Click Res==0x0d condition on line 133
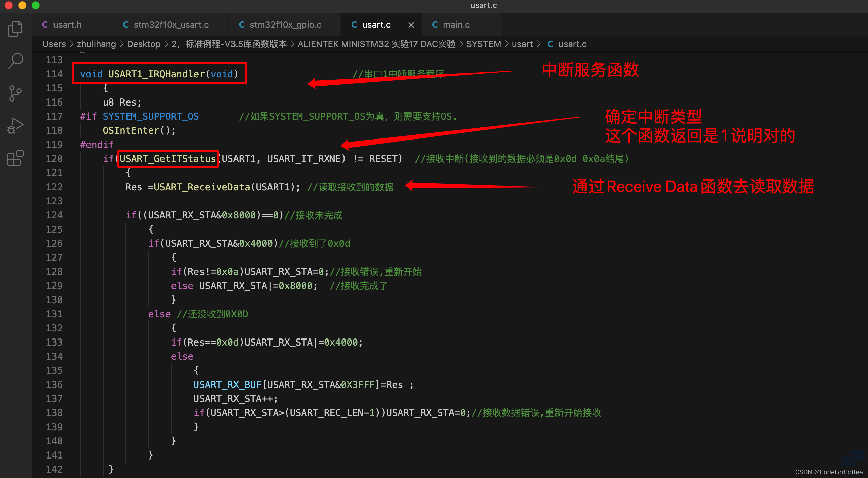The height and width of the screenshot is (478, 868). pos(213,342)
